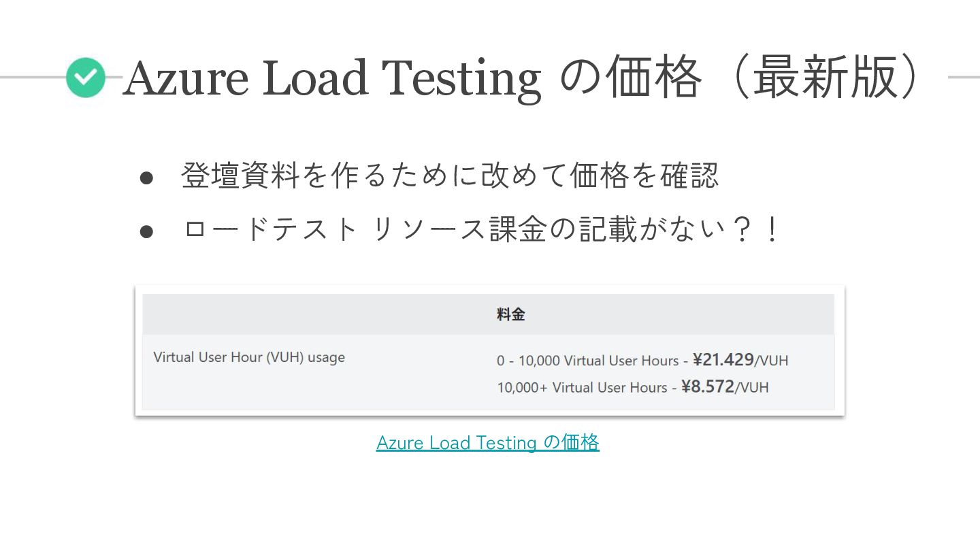The width and height of the screenshot is (980, 551).
Task: Click the "/VUH" unit after ¥8.572
Action: coord(752,388)
